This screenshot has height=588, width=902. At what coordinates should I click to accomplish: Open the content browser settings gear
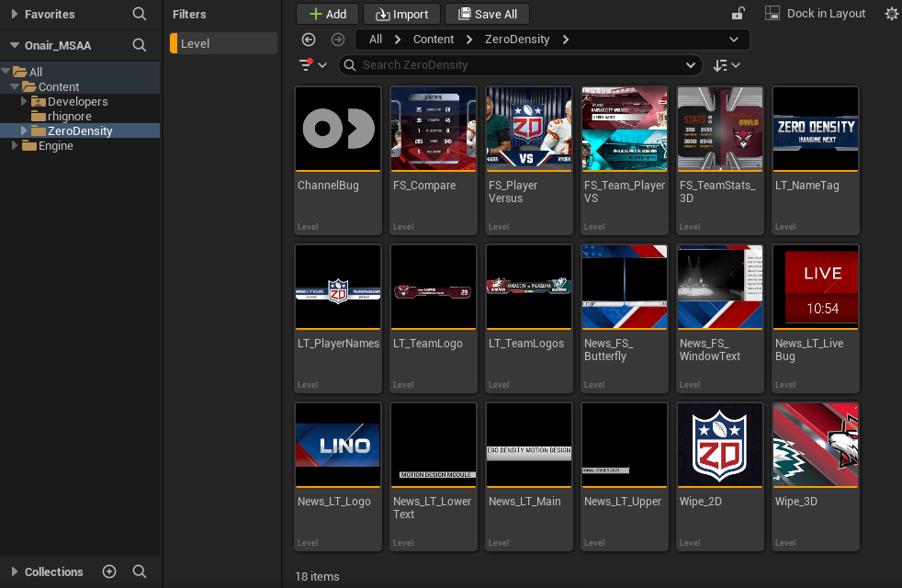891,14
